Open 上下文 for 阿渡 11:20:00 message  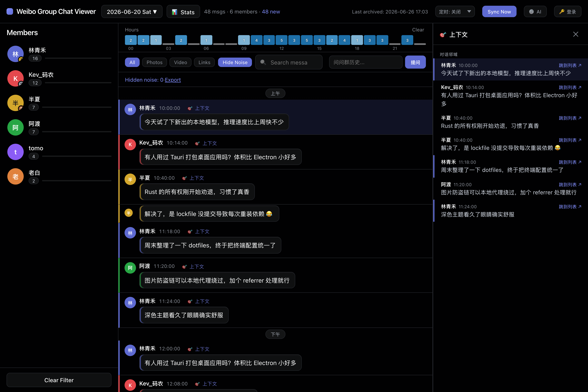[193, 266]
